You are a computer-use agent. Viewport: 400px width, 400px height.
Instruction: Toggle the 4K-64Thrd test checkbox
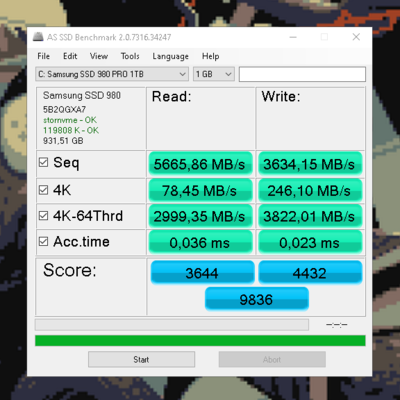click(x=43, y=216)
